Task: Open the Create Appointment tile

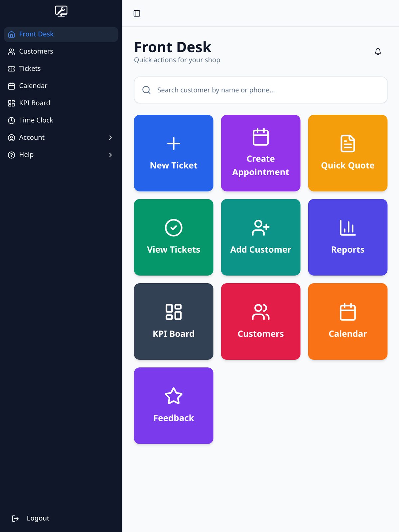Action: tap(261, 153)
